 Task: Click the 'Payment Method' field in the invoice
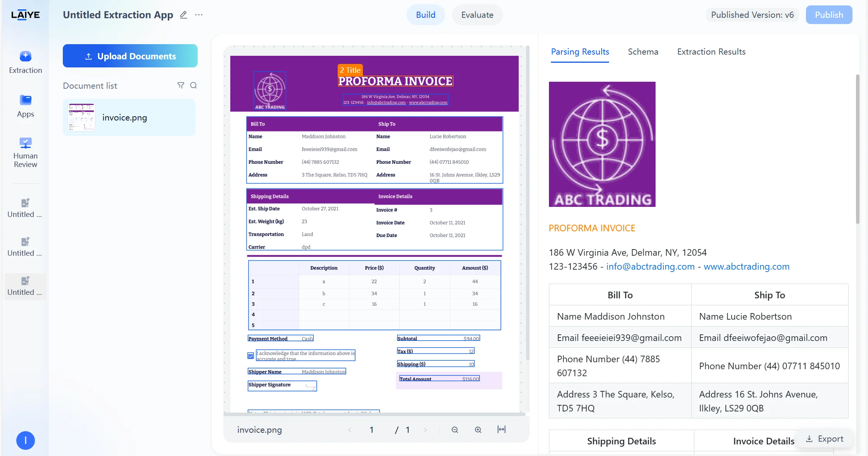pos(281,338)
